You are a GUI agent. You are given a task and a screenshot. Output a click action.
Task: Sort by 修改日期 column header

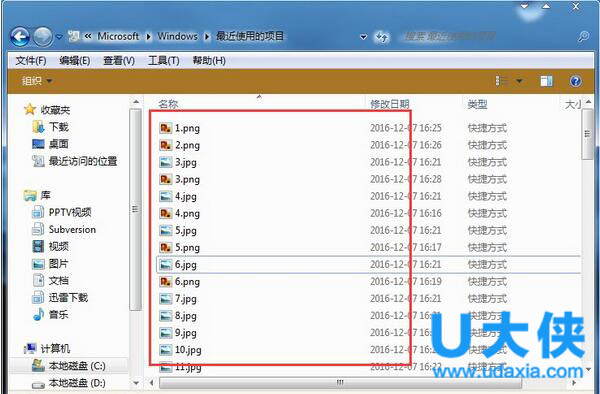(390, 104)
